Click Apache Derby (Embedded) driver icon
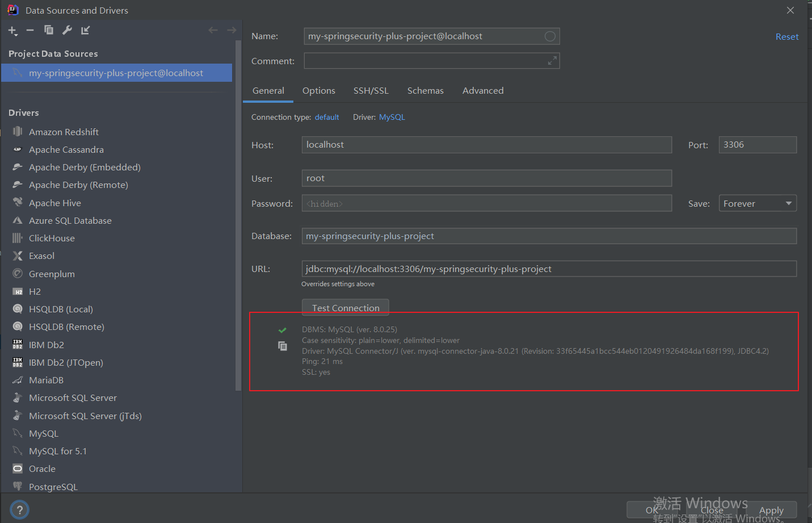The height and width of the screenshot is (523, 812). (x=18, y=167)
